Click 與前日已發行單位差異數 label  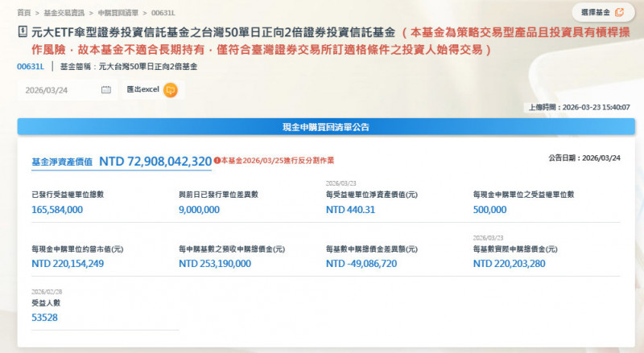[218, 195]
